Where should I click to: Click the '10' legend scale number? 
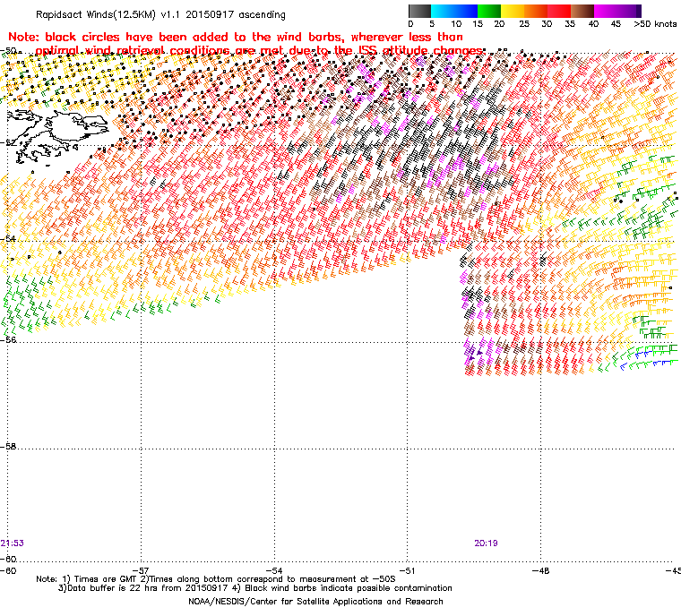point(456,24)
